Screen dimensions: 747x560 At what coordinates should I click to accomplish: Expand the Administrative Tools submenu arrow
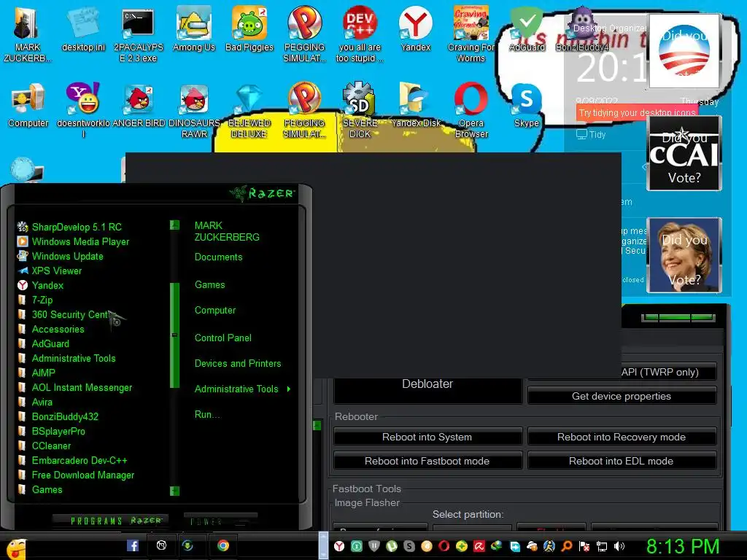pos(289,389)
